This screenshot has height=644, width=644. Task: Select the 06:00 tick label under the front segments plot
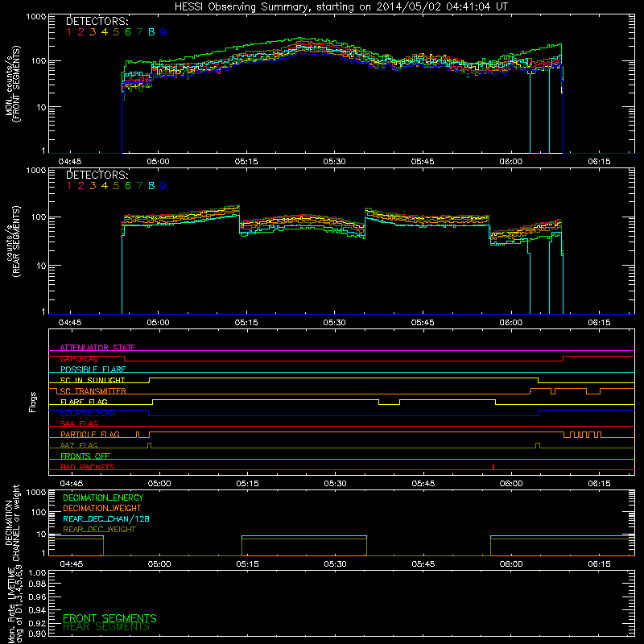tap(511, 162)
